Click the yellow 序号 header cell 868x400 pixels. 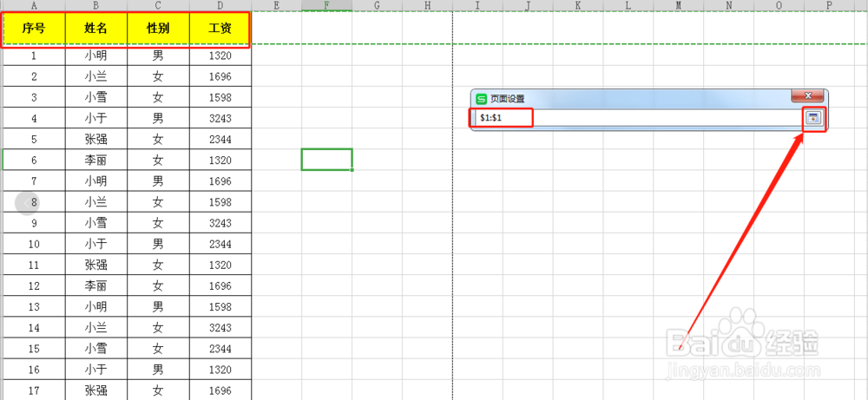(x=35, y=29)
